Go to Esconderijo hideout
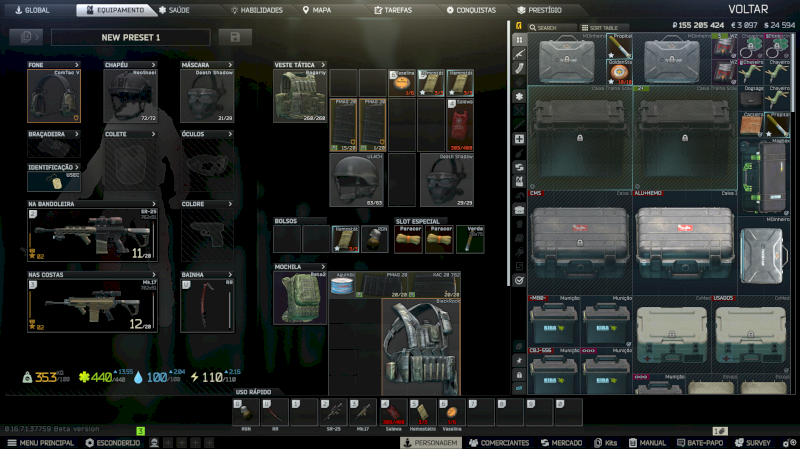Image resolution: width=800 pixels, height=449 pixels. click(113, 442)
